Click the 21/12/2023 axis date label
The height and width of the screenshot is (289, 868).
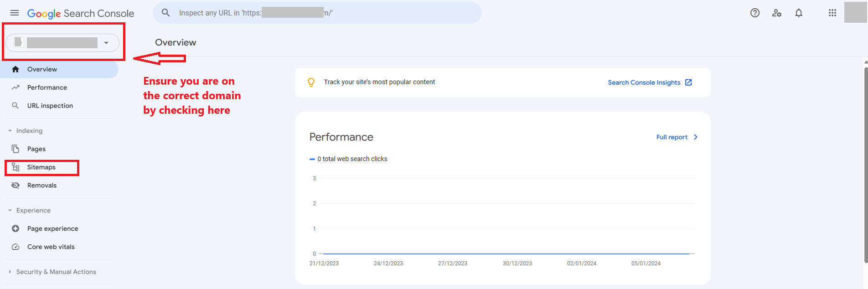324,263
